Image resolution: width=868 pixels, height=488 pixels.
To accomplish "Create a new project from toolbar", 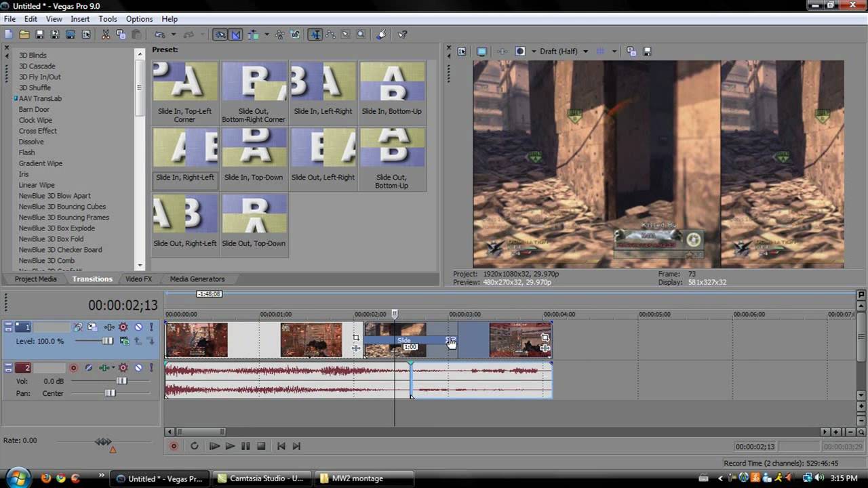I will pos(8,34).
